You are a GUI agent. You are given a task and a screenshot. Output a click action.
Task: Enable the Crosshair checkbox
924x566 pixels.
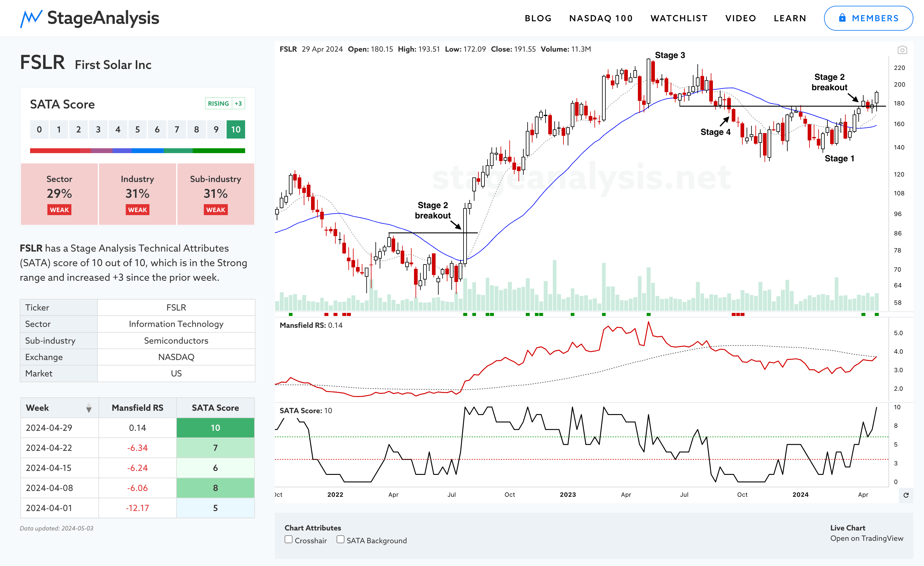(288, 539)
